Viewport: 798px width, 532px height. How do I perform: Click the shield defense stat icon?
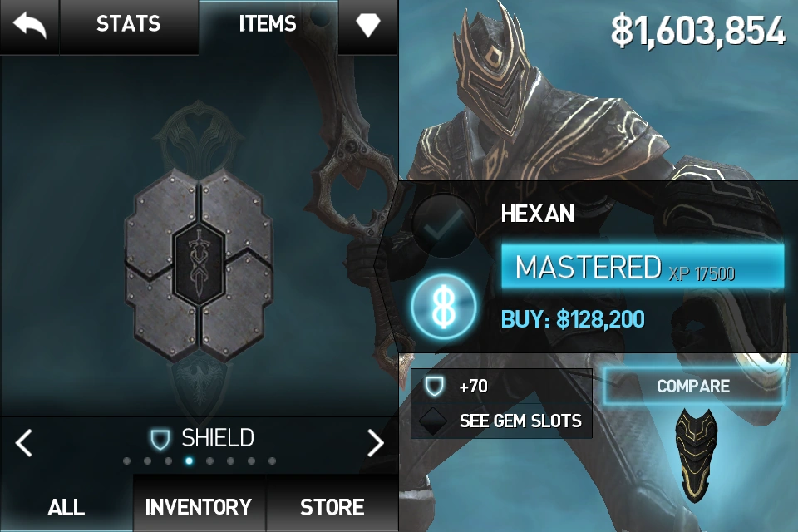pyautogui.click(x=434, y=387)
